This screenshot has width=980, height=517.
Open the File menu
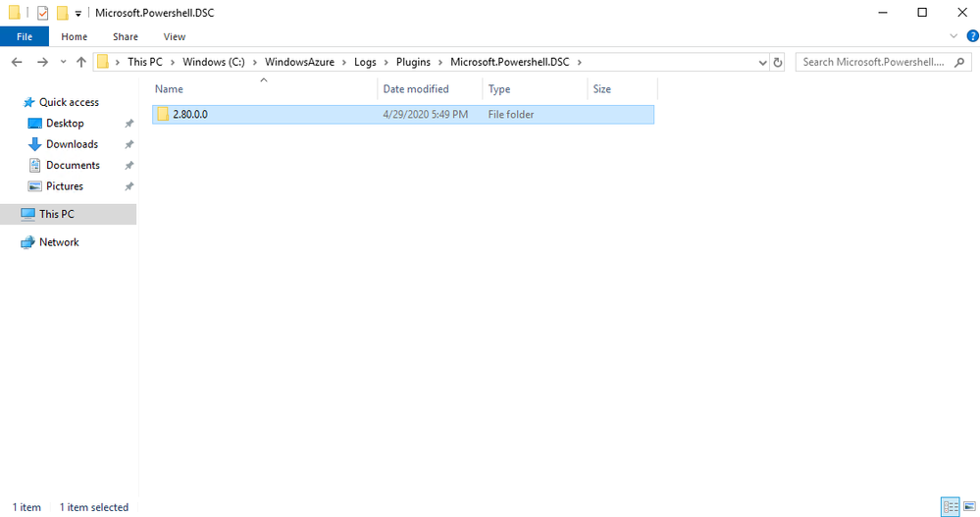(x=25, y=37)
